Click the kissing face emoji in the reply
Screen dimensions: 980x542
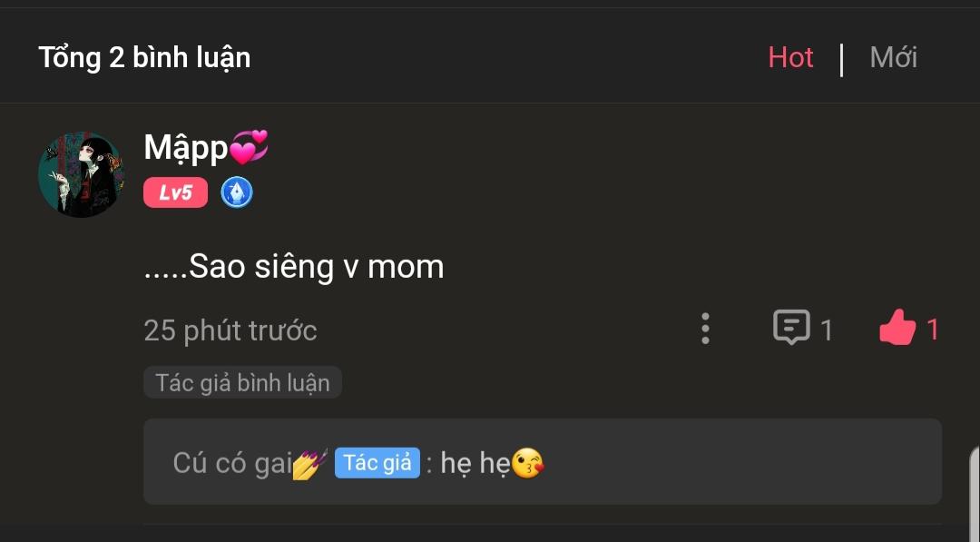coord(528,464)
